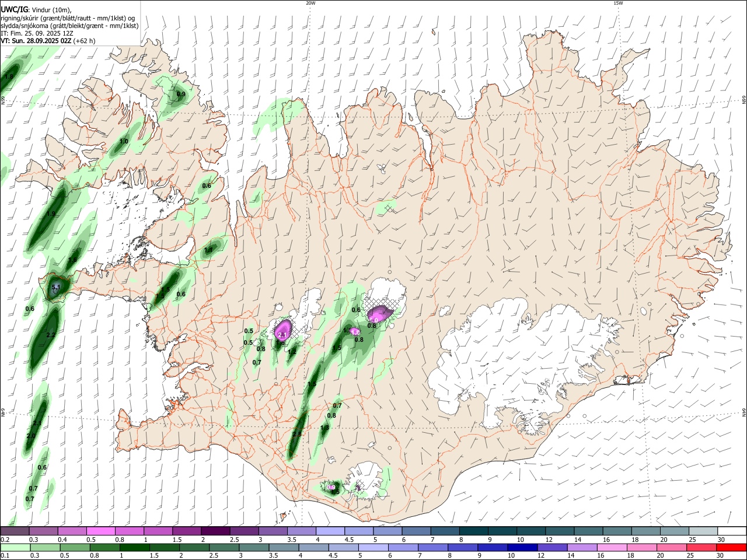Click the 0.9 precipitation value in the north

pyautogui.click(x=181, y=94)
